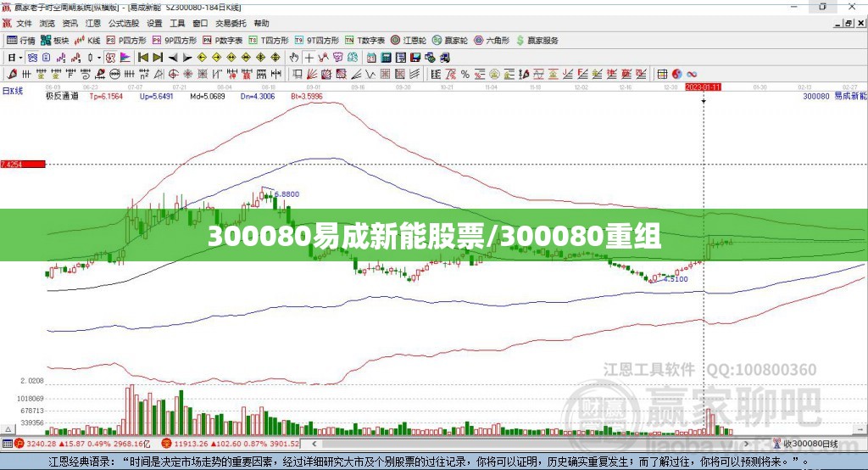Open the calculator icon
The image size is (868, 470).
pos(386,58)
